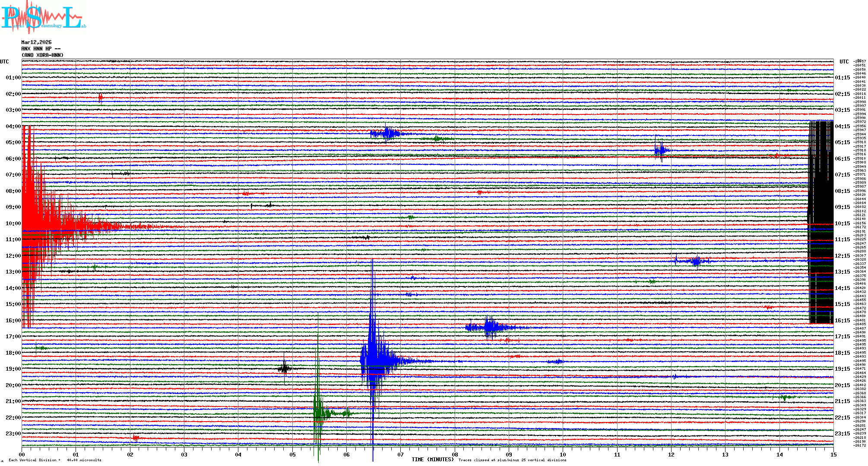Click the PSL seismology lab logo
The image size is (868, 466).
(x=43, y=17)
